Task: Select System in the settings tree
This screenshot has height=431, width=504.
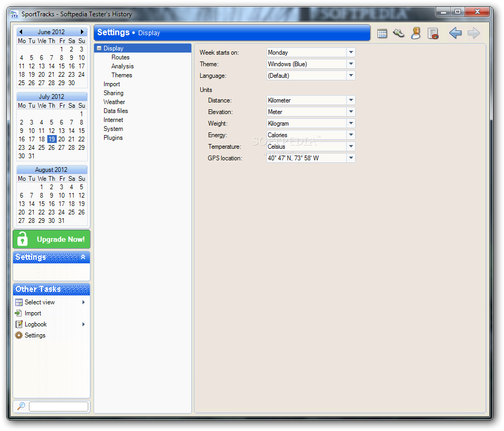Action: point(113,129)
